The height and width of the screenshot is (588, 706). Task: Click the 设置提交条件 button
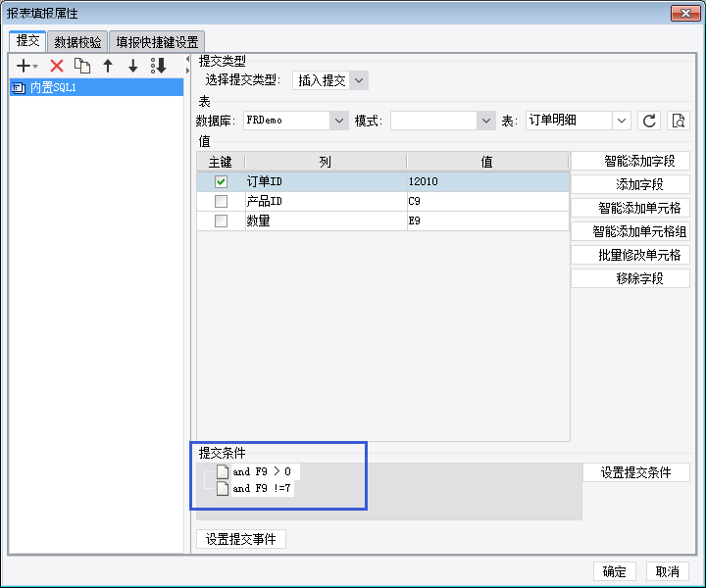pyautogui.click(x=635, y=472)
